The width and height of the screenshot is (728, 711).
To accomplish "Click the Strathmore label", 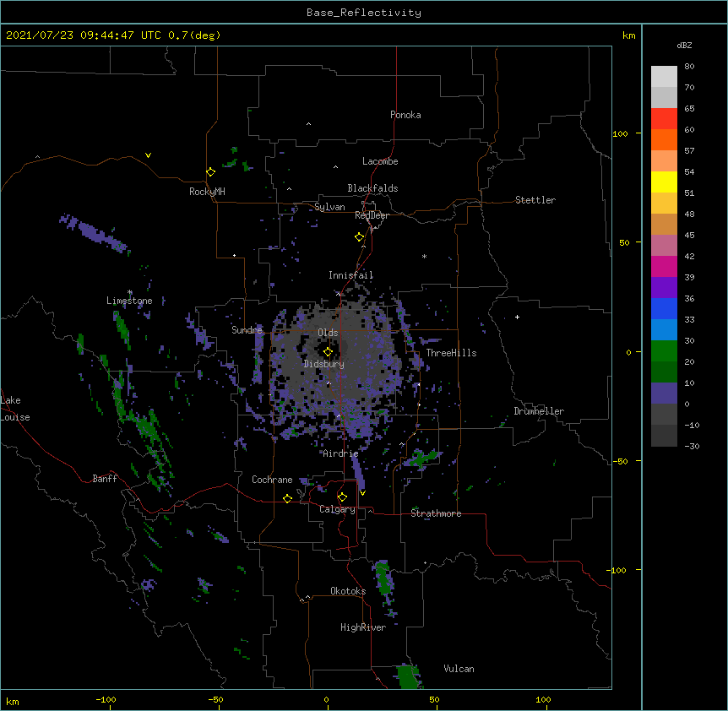I will 436,513.
